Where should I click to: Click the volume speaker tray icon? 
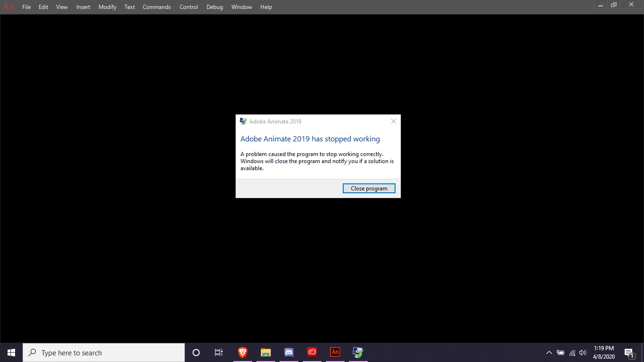[x=583, y=353]
